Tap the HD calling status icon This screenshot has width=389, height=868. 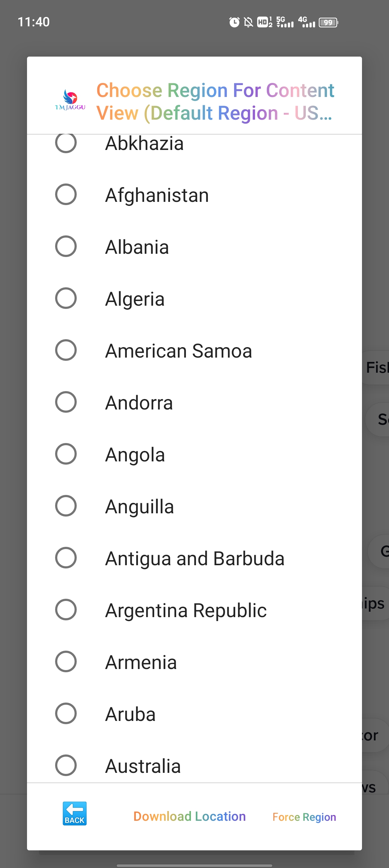(265, 22)
